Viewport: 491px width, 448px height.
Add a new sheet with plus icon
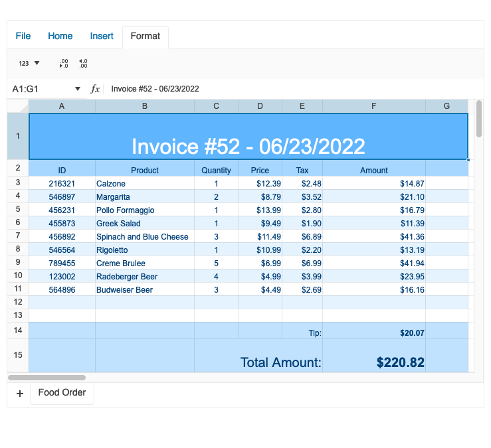point(19,394)
